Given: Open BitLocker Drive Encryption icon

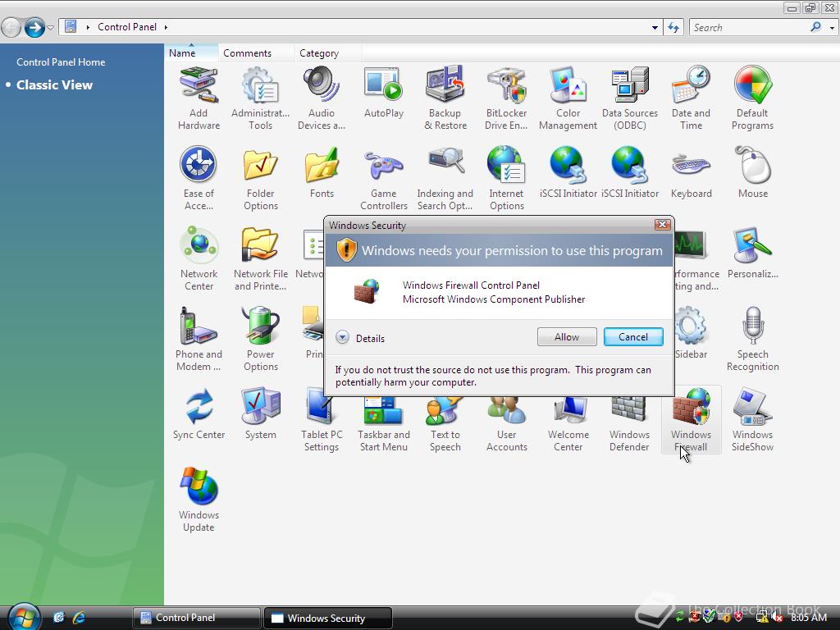Looking at the screenshot, I should (x=506, y=98).
